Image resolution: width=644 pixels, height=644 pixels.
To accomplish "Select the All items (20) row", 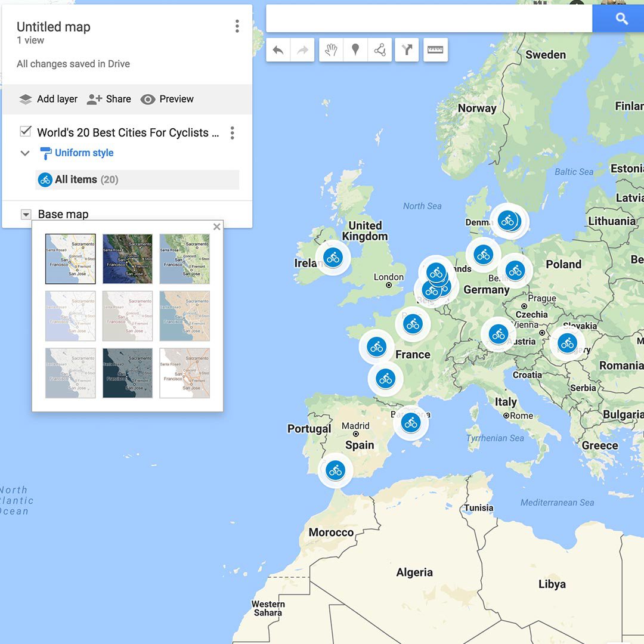I will point(137,180).
